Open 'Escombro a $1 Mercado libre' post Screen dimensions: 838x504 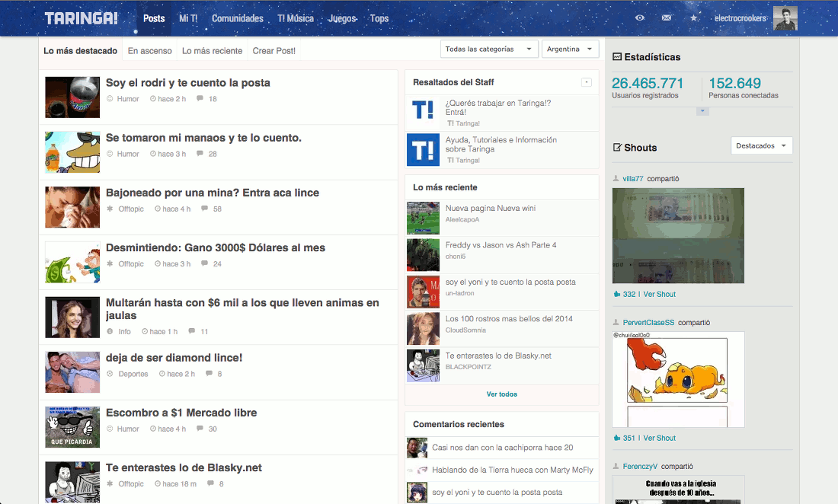[x=181, y=413]
